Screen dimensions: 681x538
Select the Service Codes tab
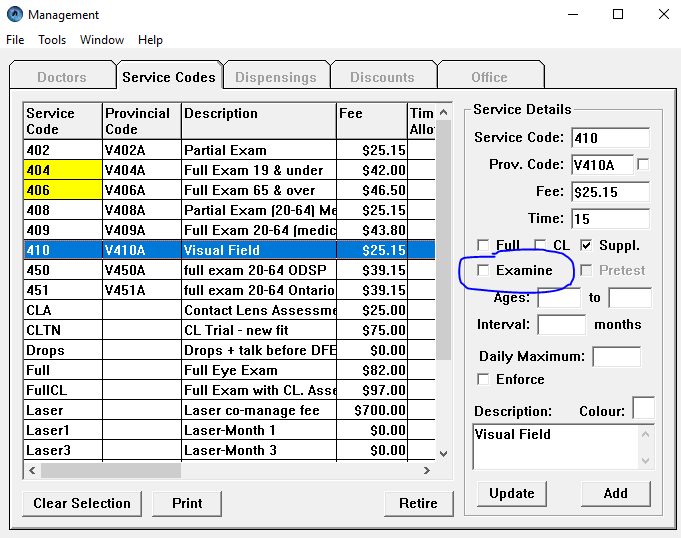pos(169,77)
